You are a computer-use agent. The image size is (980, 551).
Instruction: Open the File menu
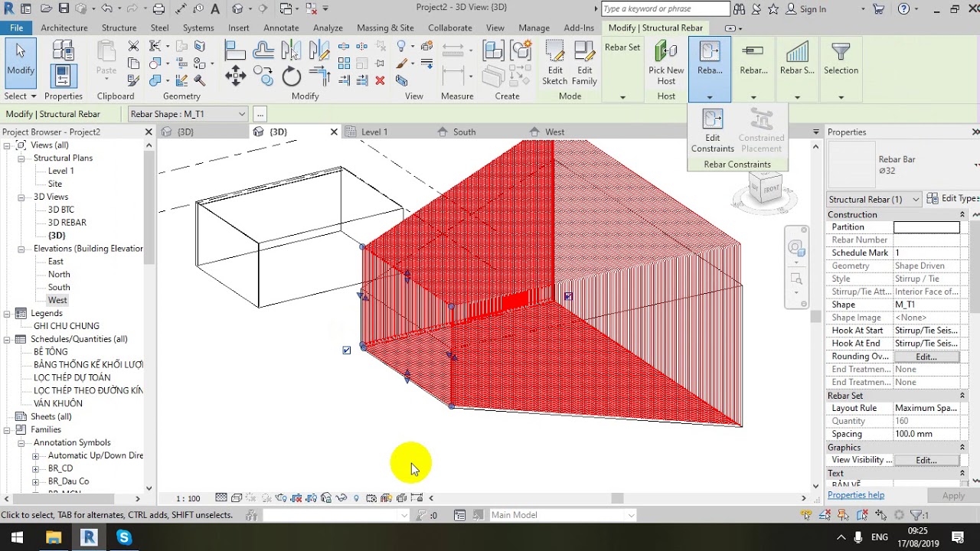[16, 28]
